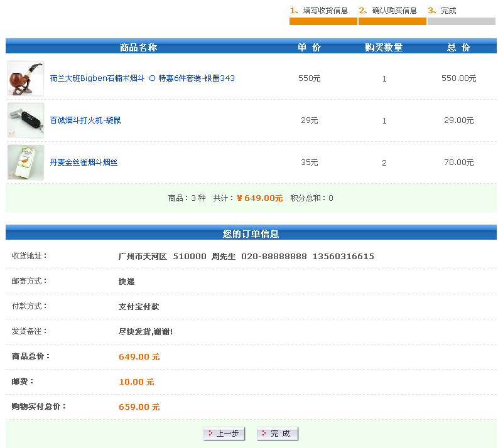
Task: Open the 丹麦金丝雀烟斗烟丝 product link
Action: coord(84,163)
